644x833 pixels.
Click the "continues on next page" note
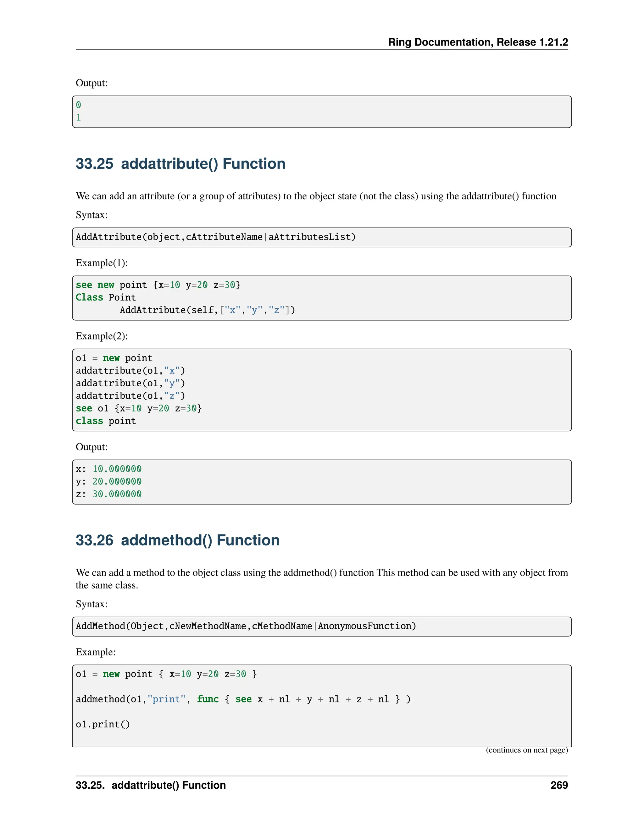coord(526,750)
